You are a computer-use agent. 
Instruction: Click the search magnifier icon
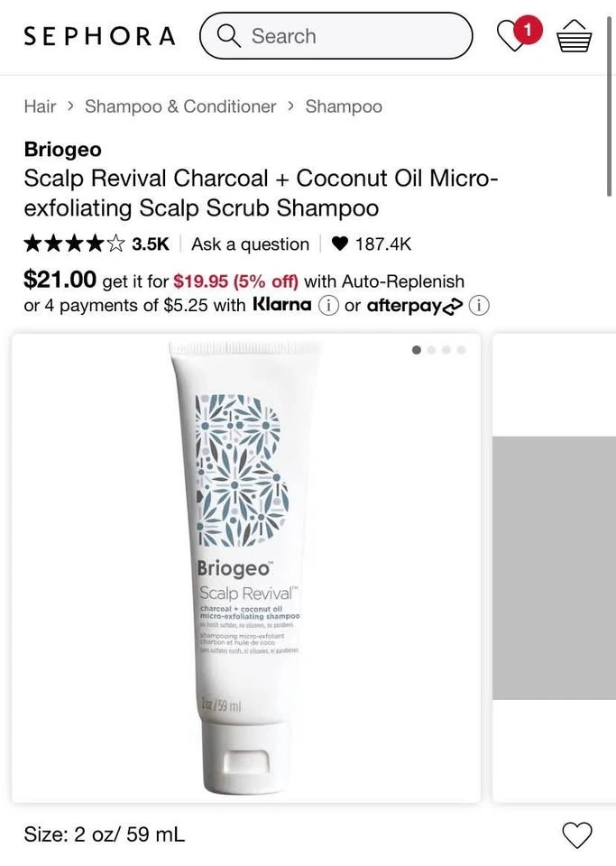click(x=228, y=36)
